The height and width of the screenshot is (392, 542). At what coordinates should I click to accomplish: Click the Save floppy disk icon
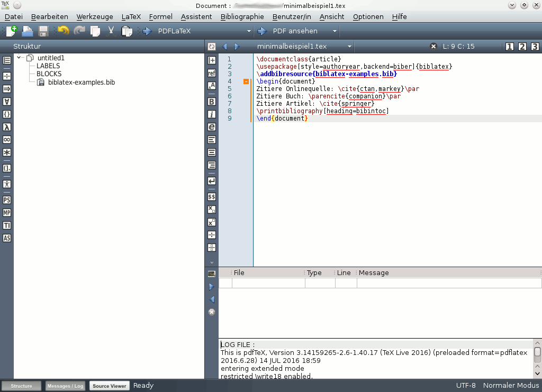coord(43,31)
